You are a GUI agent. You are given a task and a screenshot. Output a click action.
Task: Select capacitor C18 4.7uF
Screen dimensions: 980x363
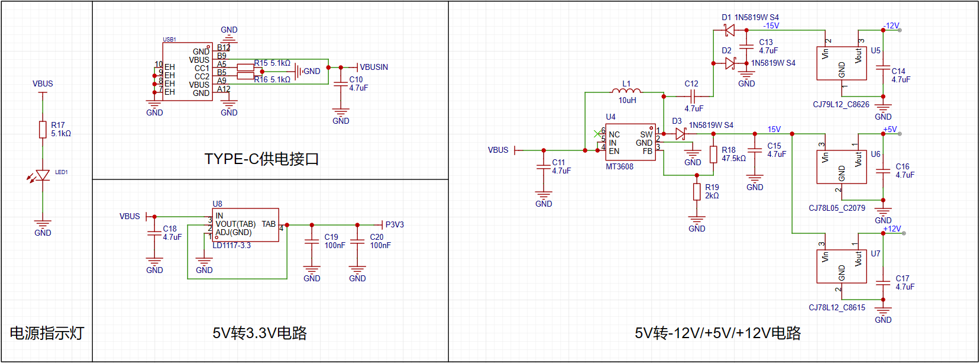point(154,233)
